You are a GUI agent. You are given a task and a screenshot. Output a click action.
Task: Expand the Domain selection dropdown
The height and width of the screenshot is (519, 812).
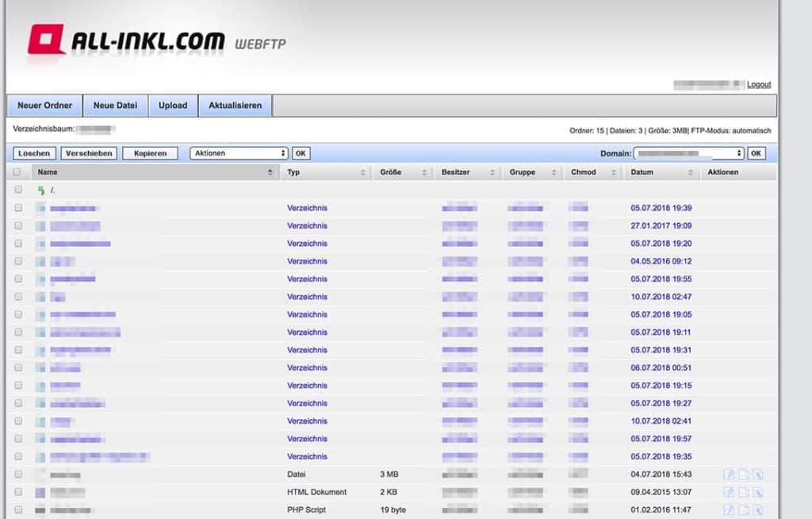[688, 153]
